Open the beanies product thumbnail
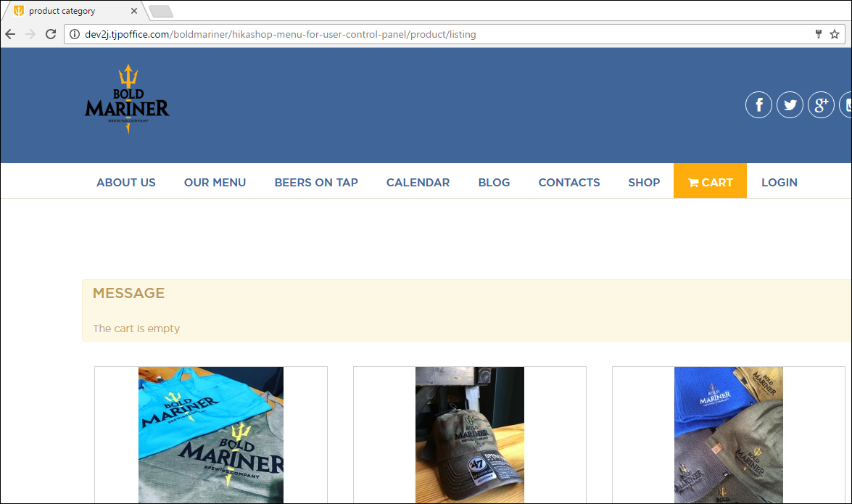The width and height of the screenshot is (852, 504). [x=729, y=435]
